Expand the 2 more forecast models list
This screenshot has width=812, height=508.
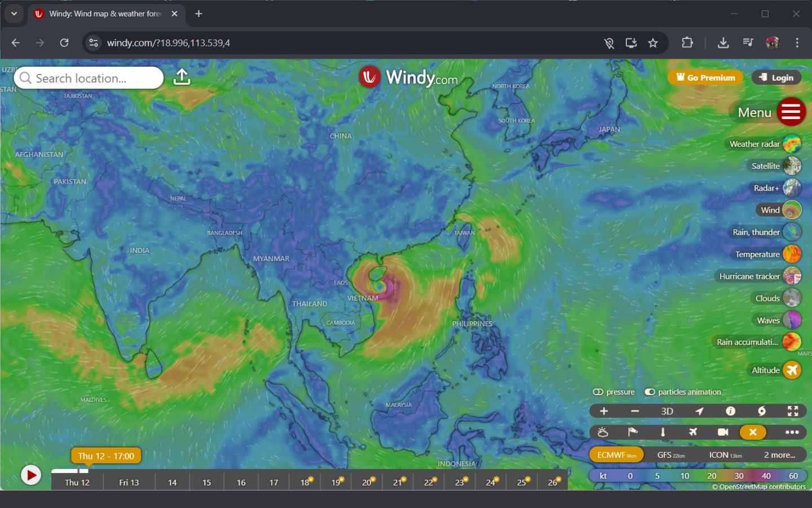coord(779,455)
